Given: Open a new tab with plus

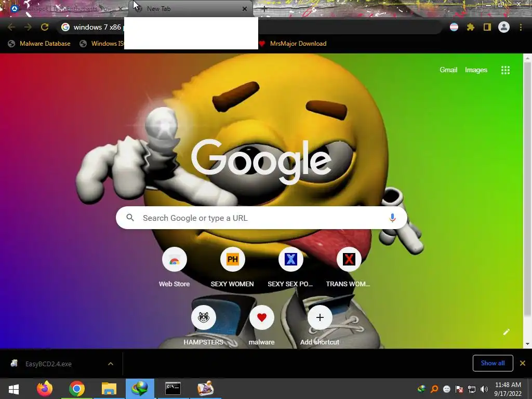Looking at the screenshot, I should tap(264, 9).
